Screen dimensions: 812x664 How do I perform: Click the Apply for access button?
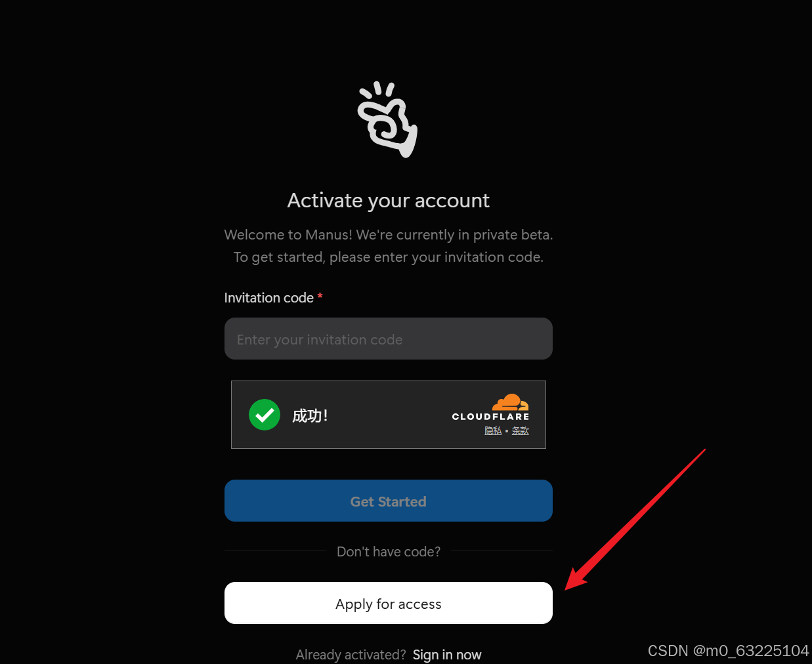389,603
